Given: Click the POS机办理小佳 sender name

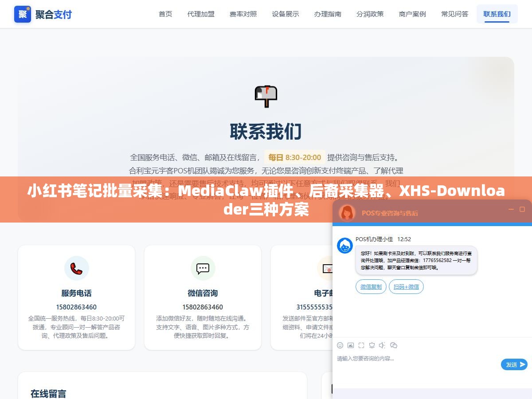Looking at the screenshot, I should click(374, 239).
